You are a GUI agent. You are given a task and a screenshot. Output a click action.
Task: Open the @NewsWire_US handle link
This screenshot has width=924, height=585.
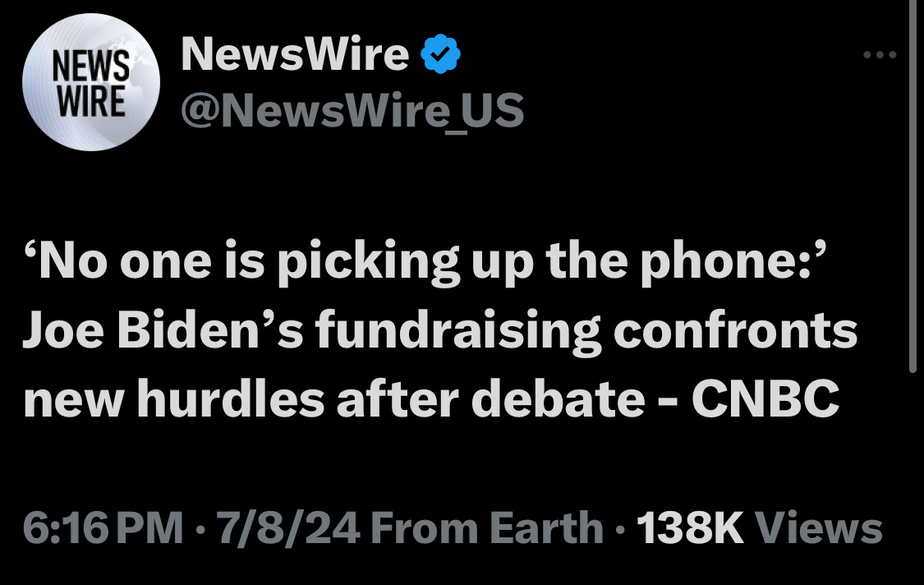352,111
